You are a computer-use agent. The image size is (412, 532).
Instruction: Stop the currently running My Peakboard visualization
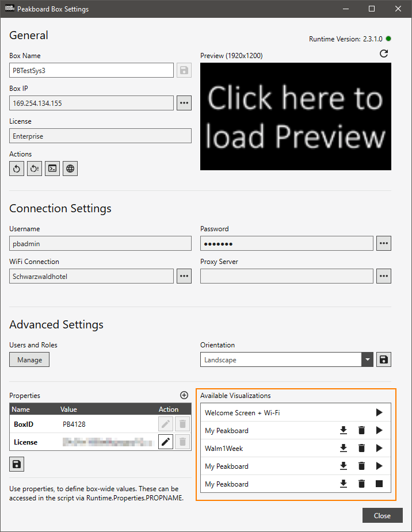point(379,484)
